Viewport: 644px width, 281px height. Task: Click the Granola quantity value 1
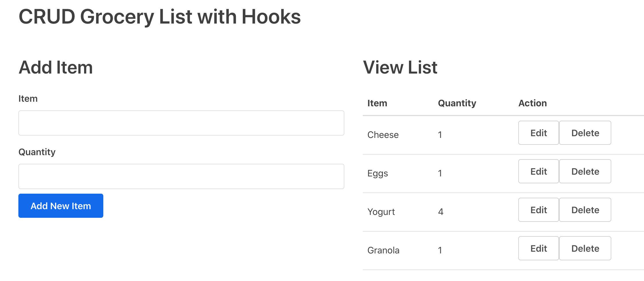point(440,250)
